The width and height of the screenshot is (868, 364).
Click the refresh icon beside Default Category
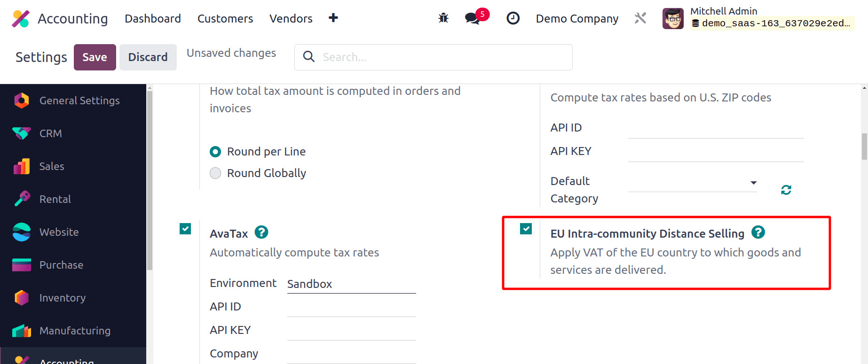coord(786,190)
